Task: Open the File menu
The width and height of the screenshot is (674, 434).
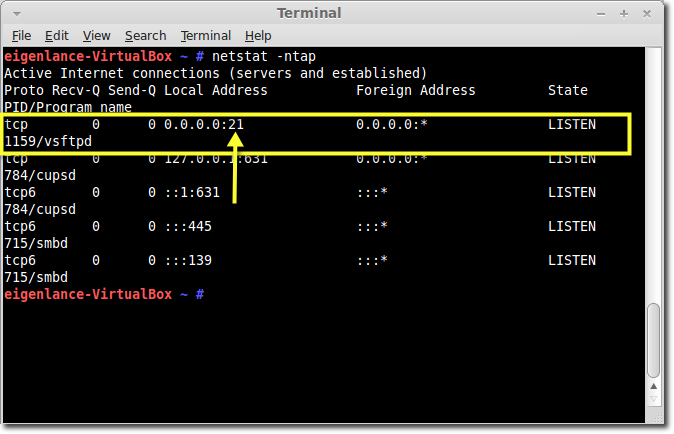Action: coord(21,36)
